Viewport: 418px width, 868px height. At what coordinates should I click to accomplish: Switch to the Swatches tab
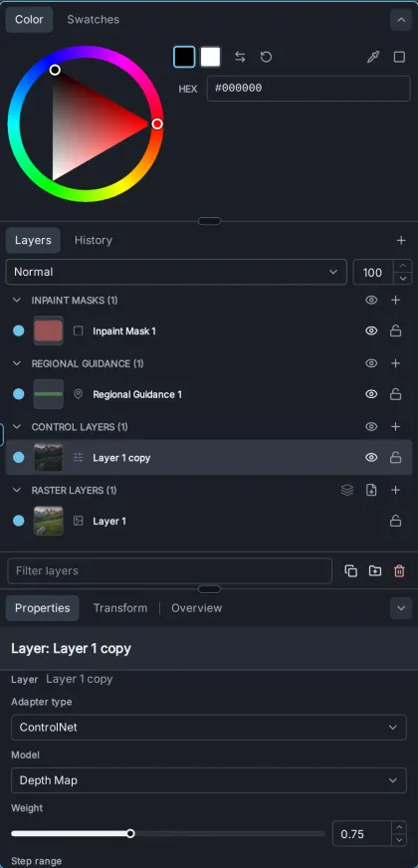click(x=93, y=19)
